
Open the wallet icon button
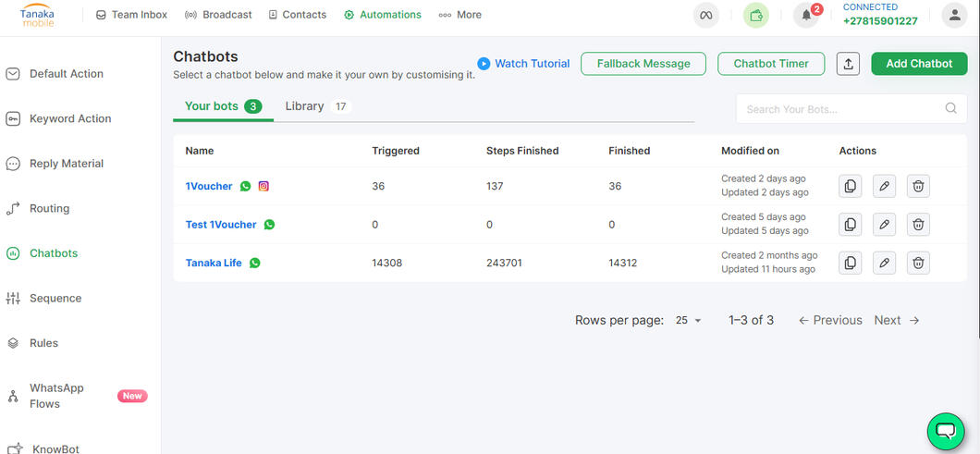tap(756, 15)
